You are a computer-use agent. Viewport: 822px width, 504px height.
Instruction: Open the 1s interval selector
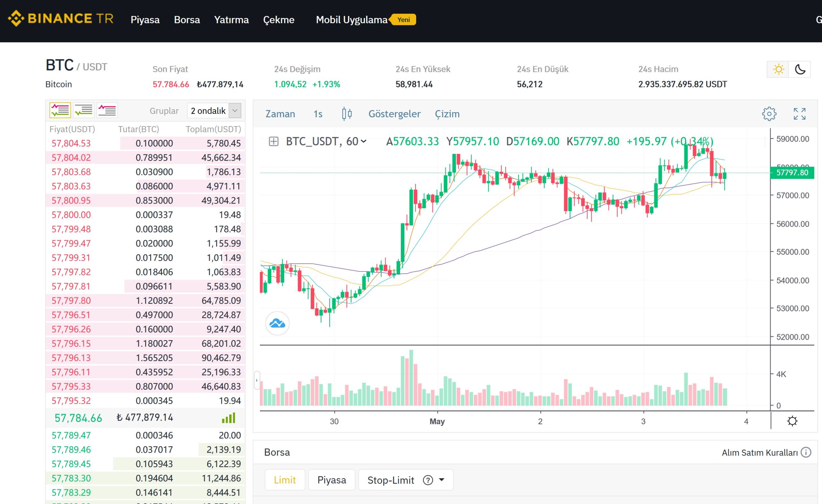[318, 114]
